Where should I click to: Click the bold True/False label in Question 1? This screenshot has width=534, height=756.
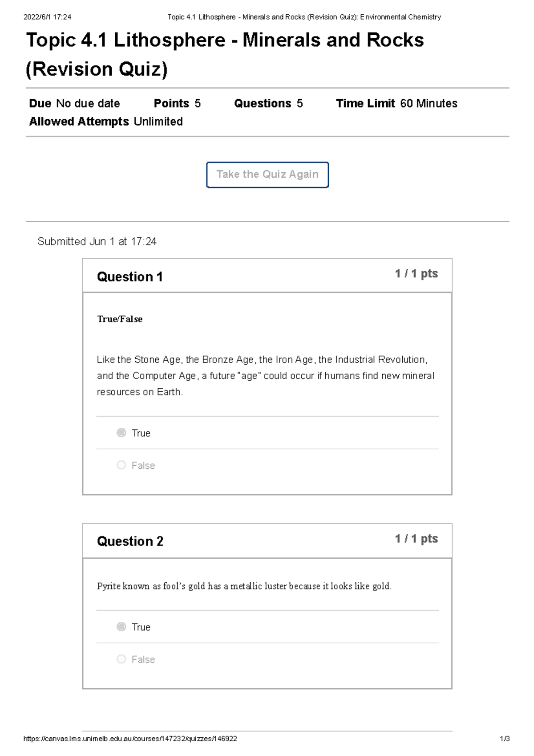pyautogui.click(x=120, y=319)
